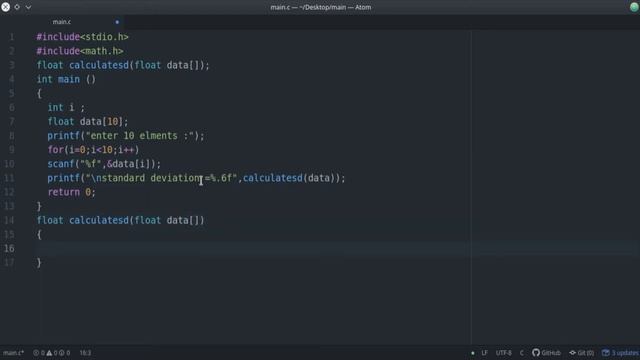
Task: Click the "int i ;" declaration
Action: pyautogui.click(x=66, y=107)
